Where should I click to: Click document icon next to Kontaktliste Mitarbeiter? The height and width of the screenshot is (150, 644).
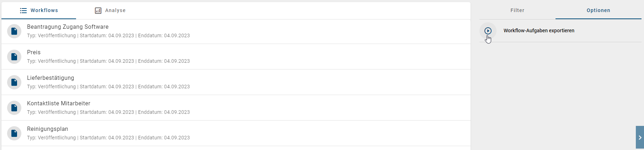point(14,108)
